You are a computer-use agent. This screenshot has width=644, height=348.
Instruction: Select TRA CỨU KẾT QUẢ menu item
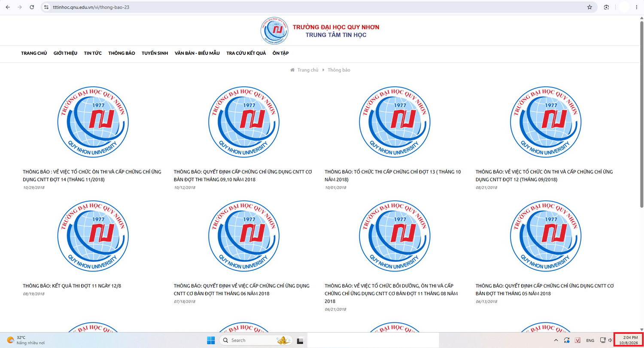click(x=246, y=53)
